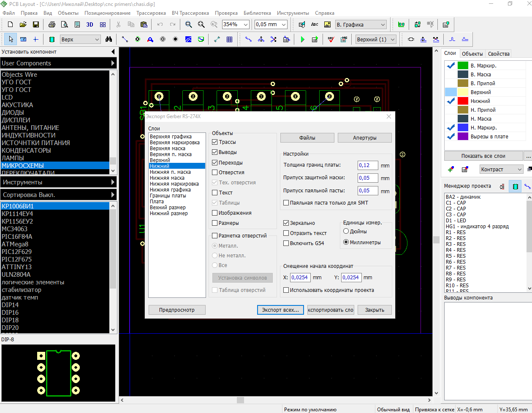Screen dimensions: 532x413
Task: Click the green run autorouter arrow
Action: point(302,39)
